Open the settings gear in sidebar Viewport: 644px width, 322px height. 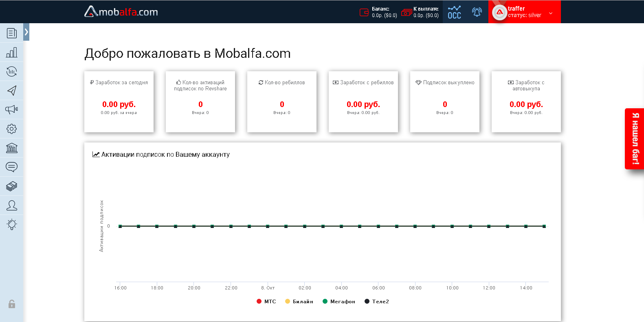click(x=11, y=129)
